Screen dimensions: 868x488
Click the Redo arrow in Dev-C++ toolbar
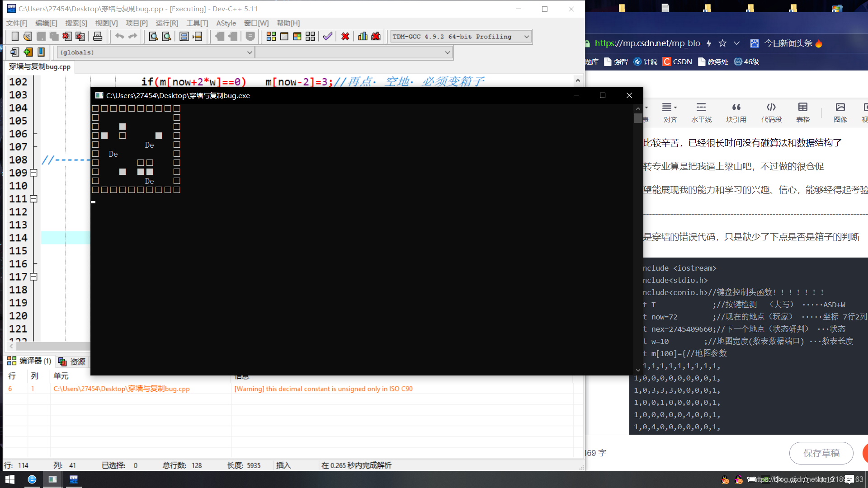132,37
